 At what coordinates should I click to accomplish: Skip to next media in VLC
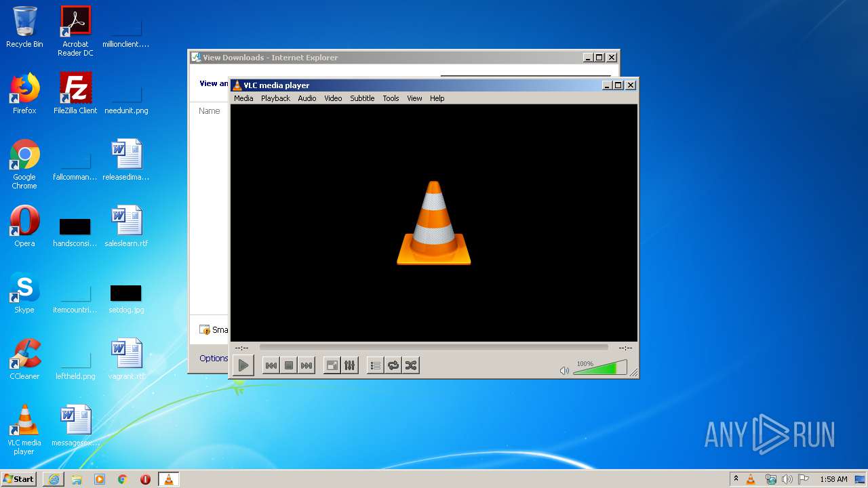(x=307, y=365)
